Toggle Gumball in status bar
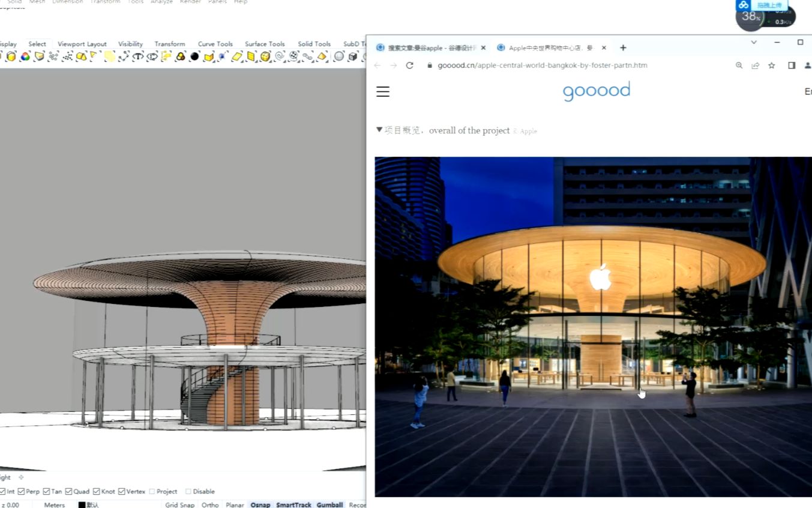 coord(329,505)
